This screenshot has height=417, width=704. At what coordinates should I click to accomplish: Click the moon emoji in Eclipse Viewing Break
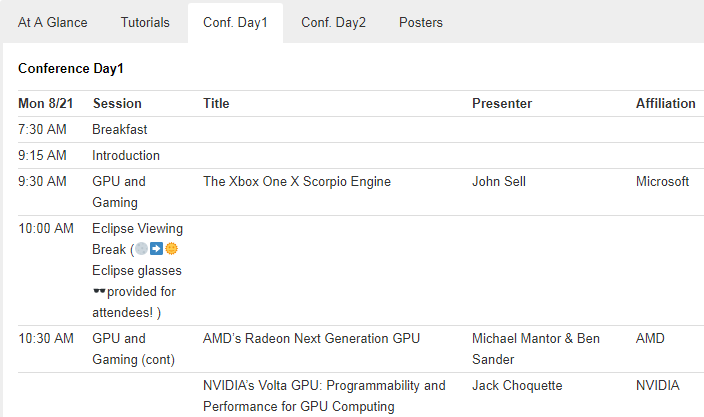141,249
